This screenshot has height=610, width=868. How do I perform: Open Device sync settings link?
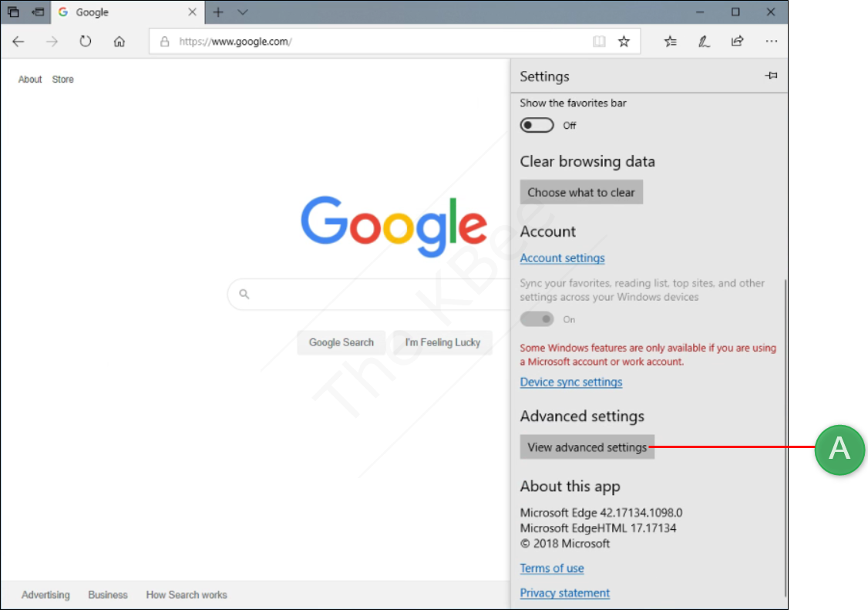[x=570, y=382]
